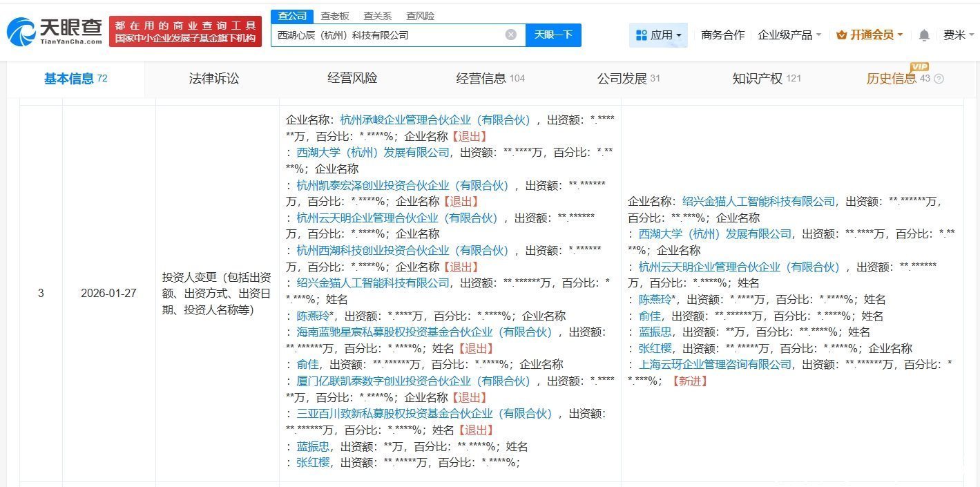The width and height of the screenshot is (980, 487).
Task: Click the TianYanCha logo icon
Action: coord(21,32)
